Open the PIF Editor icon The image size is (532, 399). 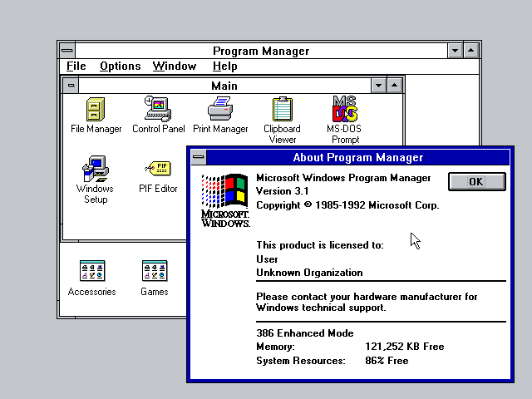tap(158, 169)
